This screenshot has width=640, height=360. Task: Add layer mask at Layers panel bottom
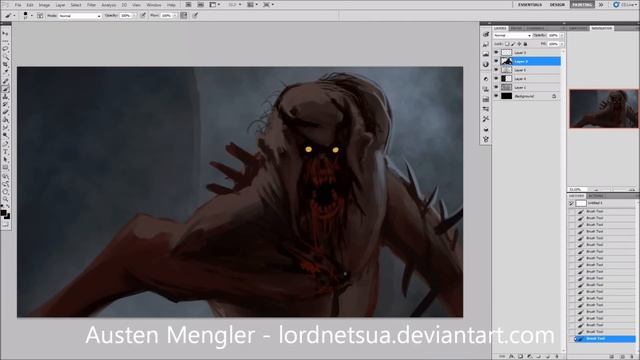click(x=520, y=356)
